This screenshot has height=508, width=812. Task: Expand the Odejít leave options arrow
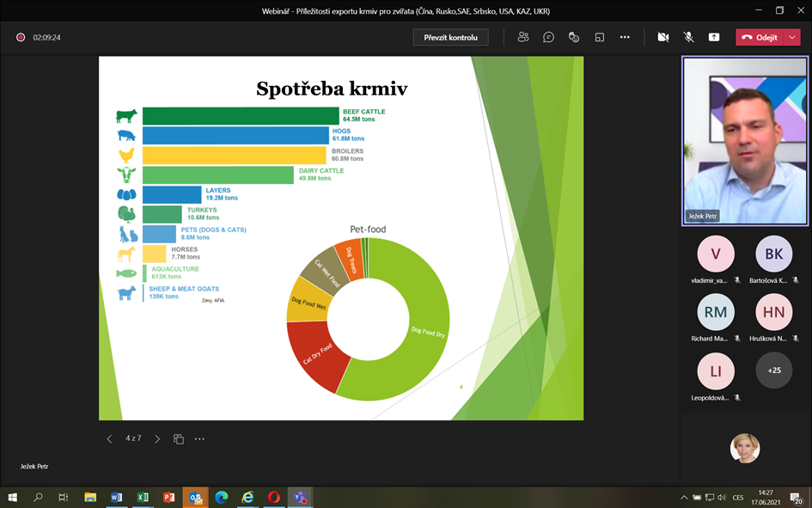click(x=792, y=37)
